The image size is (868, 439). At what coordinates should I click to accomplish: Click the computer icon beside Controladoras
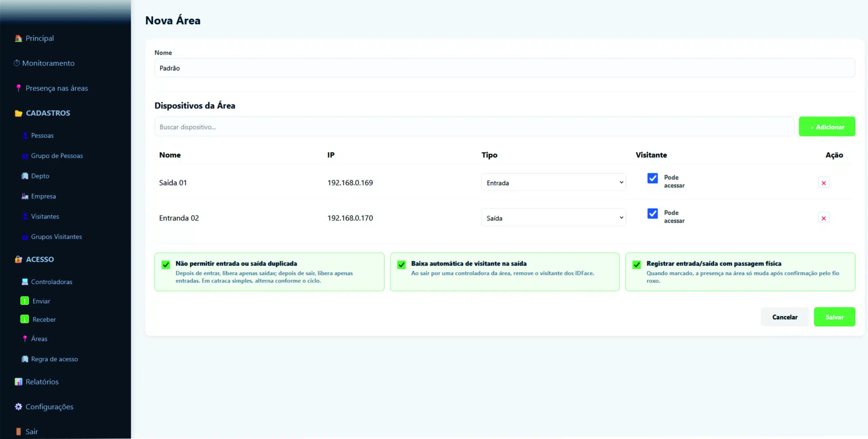25,282
